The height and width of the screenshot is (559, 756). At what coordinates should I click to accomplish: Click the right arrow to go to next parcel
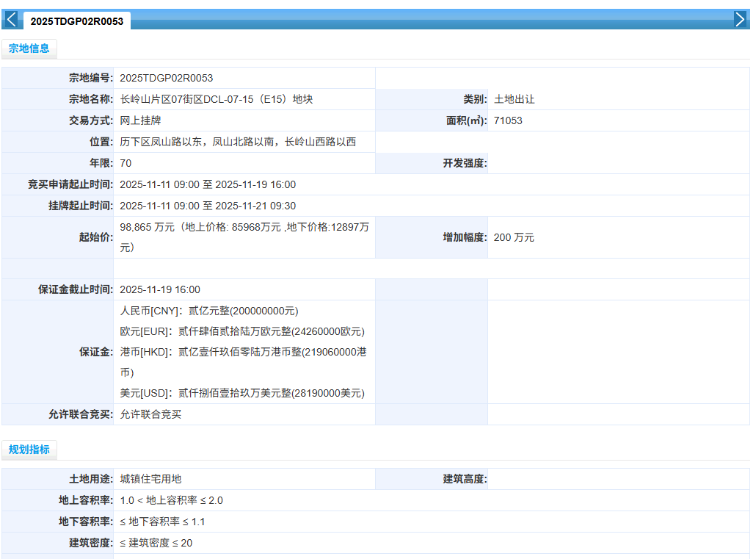point(740,20)
